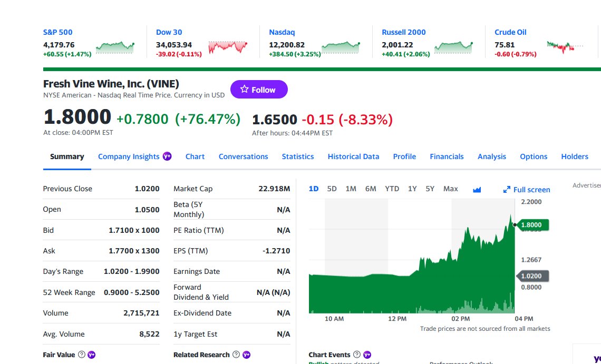Switch to the Chart tab

point(195,156)
